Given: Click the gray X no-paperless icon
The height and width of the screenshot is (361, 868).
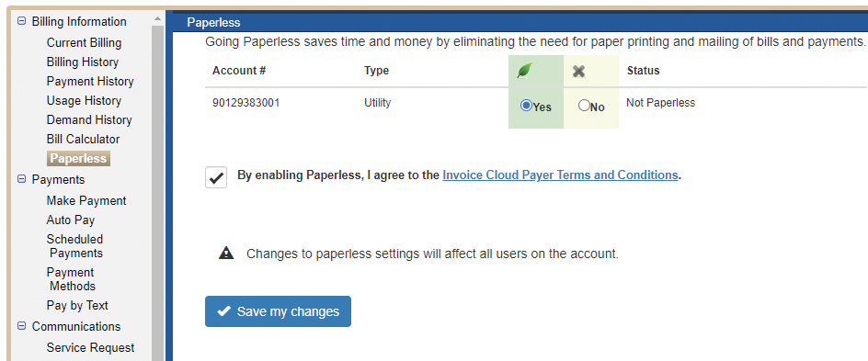Looking at the screenshot, I should click(579, 72).
